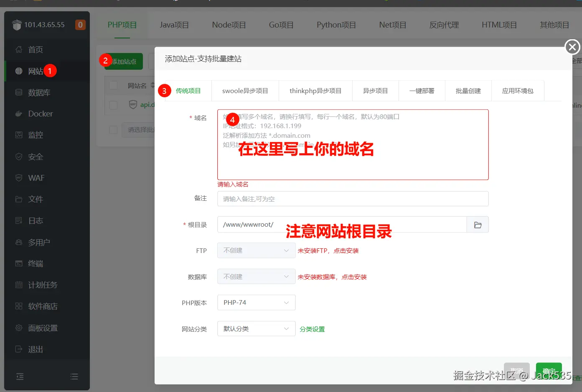Image resolution: width=582 pixels, height=392 pixels.
Task: Open the Python项目 top tab
Action: 336,25
